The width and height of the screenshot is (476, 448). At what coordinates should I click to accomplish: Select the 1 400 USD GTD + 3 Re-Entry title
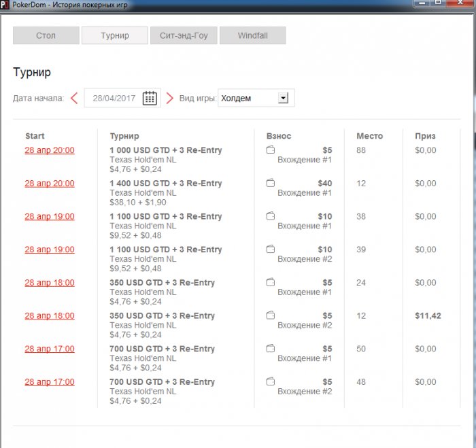click(x=166, y=184)
